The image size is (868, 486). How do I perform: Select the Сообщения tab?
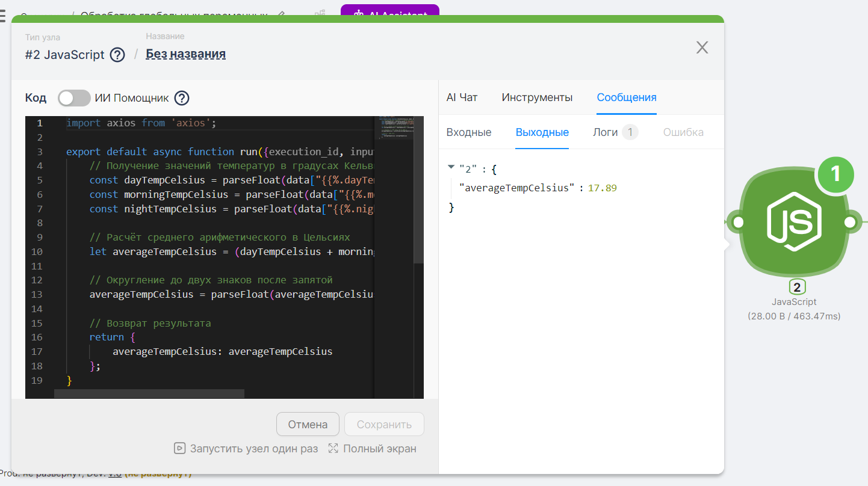627,97
